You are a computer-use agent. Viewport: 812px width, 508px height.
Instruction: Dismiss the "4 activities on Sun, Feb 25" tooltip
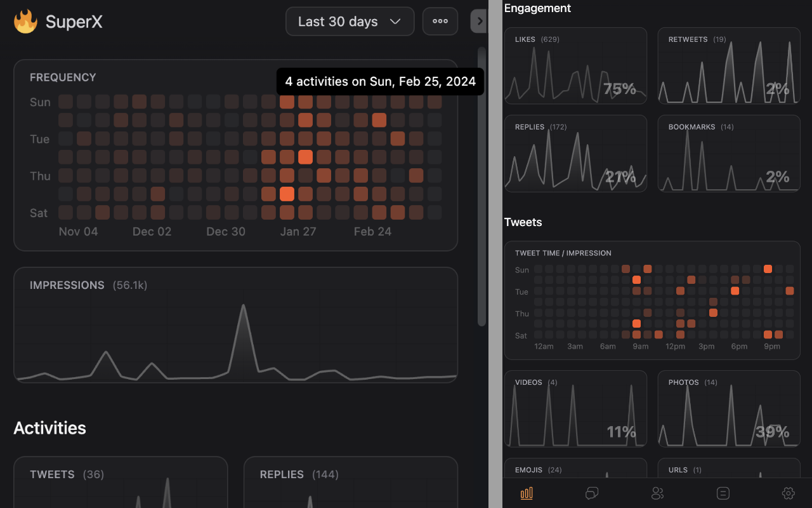click(x=379, y=81)
